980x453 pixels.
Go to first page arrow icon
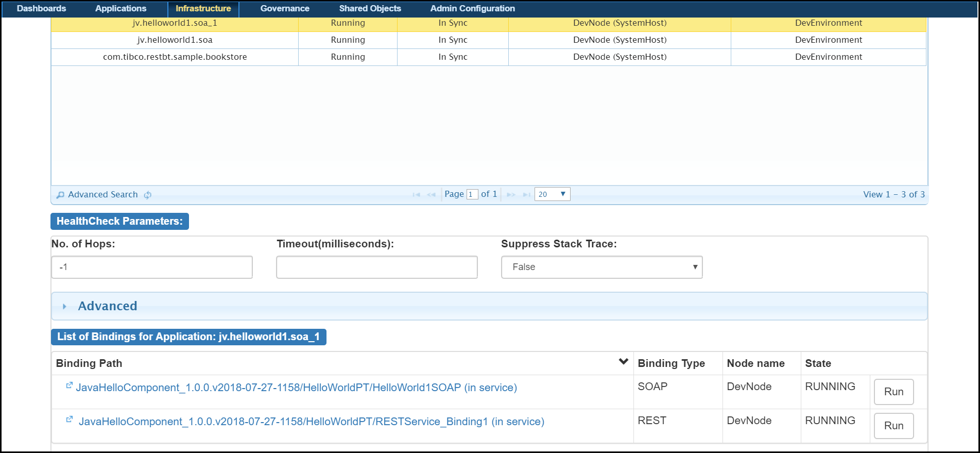click(416, 194)
